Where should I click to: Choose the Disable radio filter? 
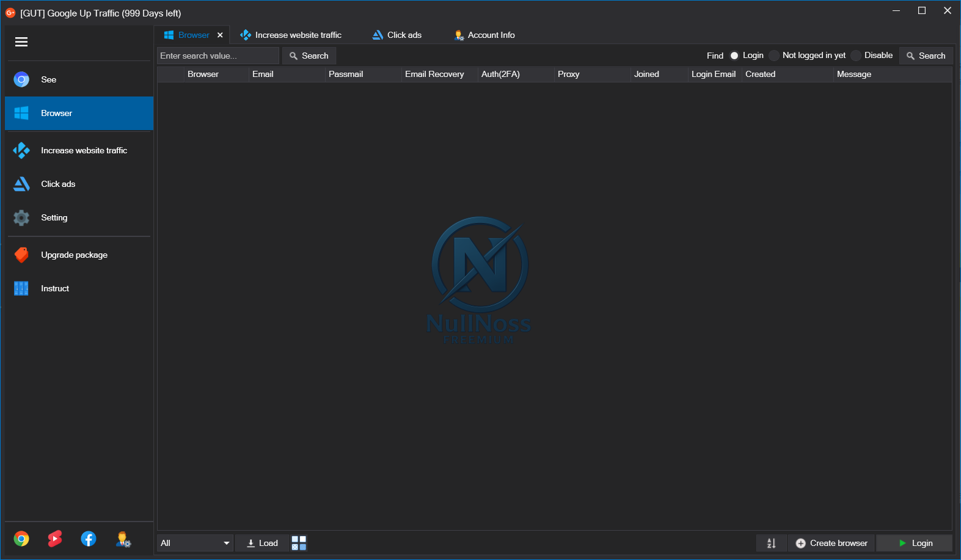click(856, 56)
